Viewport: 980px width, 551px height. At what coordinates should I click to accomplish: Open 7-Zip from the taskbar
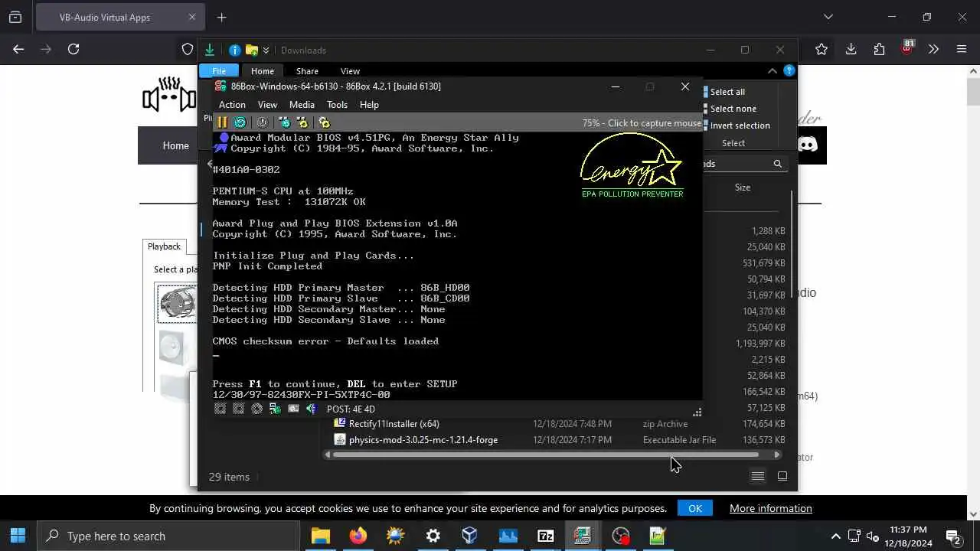pyautogui.click(x=546, y=536)
